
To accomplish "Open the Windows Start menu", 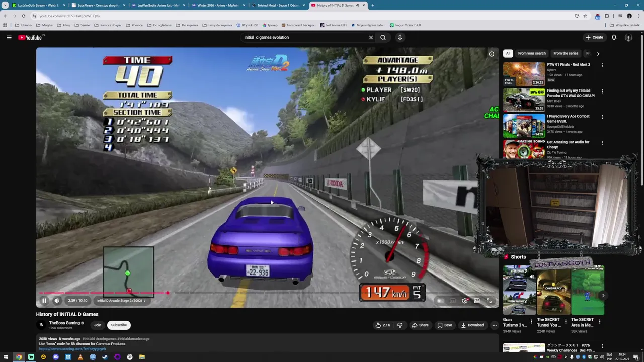I will 5,357.
